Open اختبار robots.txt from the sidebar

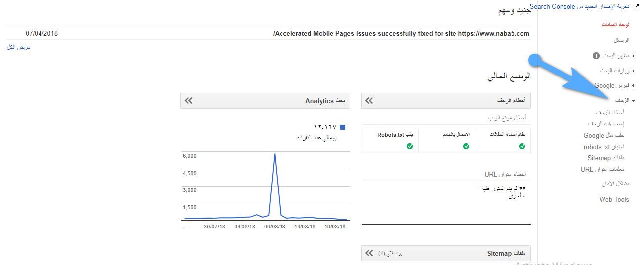pos(604,147)
